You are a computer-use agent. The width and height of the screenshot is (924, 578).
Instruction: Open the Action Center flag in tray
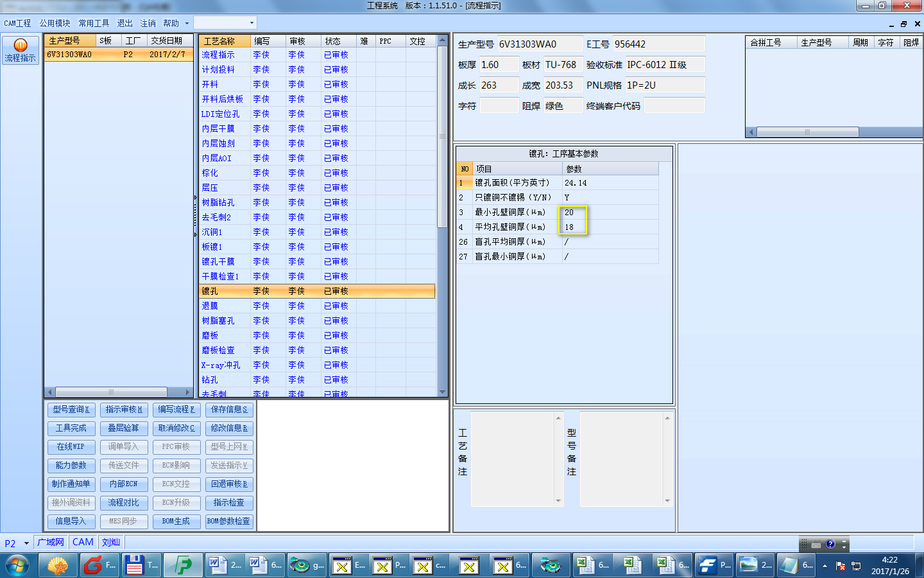coord(841,566)
